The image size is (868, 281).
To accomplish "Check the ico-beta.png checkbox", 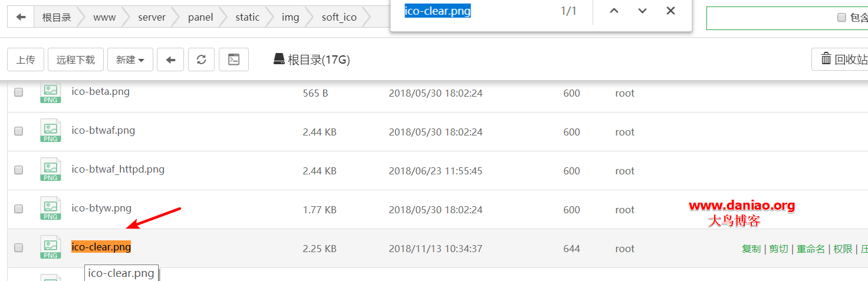I will click(x=18, y=92).
